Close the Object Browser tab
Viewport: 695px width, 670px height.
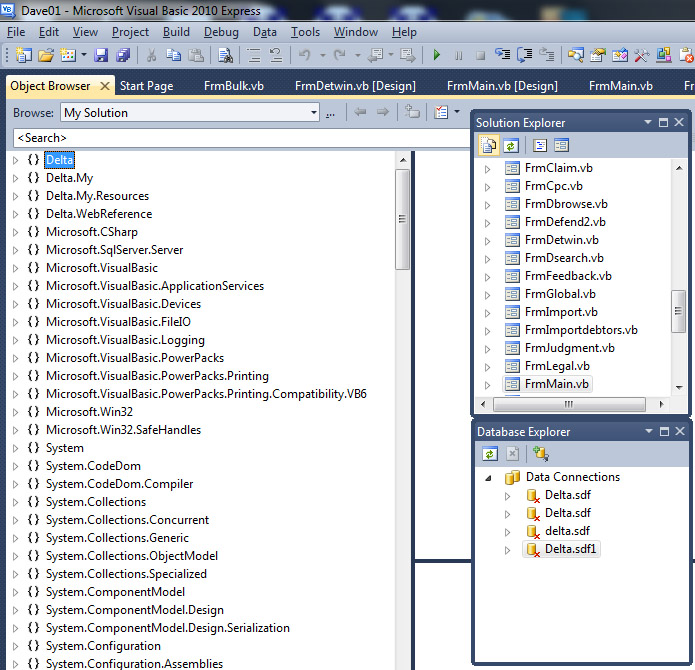[105, 86]
